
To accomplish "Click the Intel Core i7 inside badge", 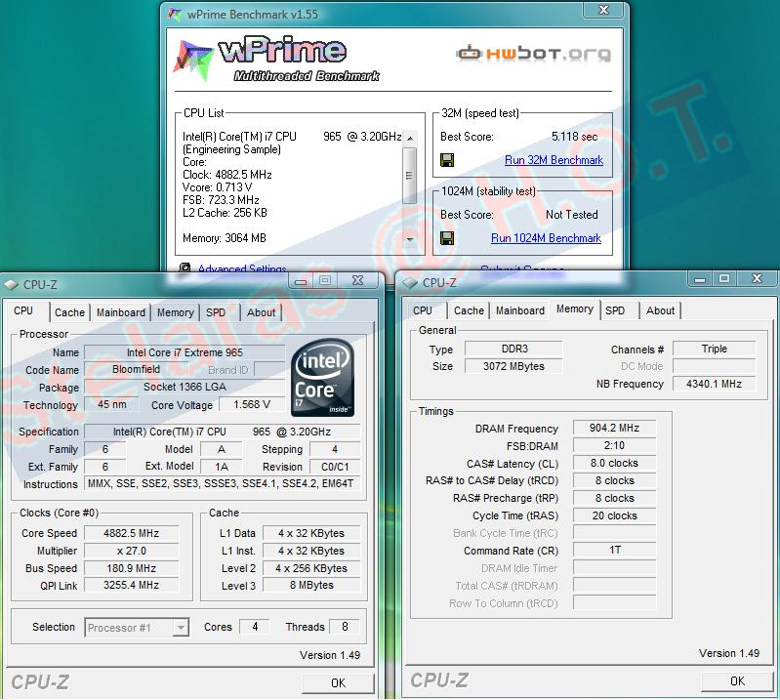I will (x=322, y=378).
